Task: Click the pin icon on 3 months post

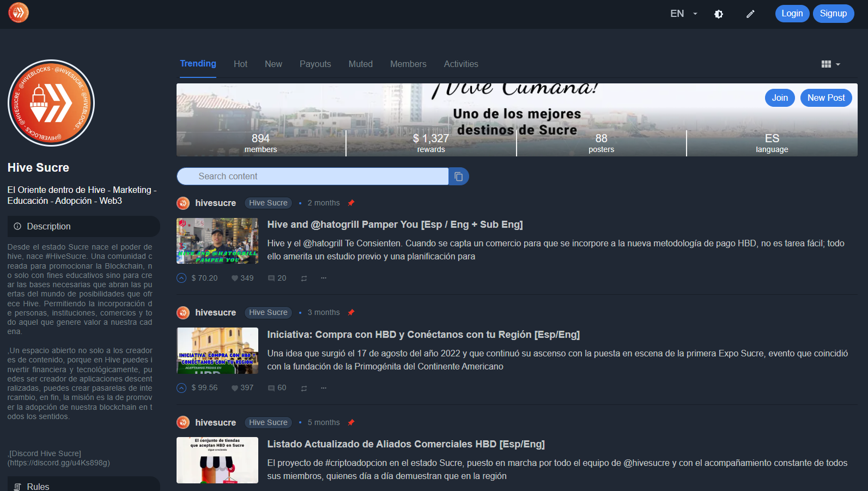Action: pyautogui.click(x=351, y=312)
